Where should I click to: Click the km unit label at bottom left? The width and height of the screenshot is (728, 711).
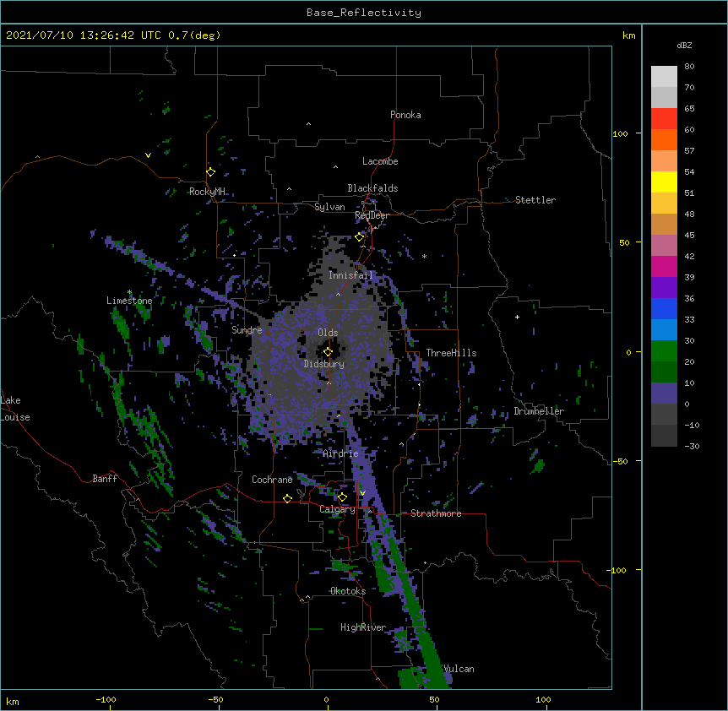(x=13, y=702)
